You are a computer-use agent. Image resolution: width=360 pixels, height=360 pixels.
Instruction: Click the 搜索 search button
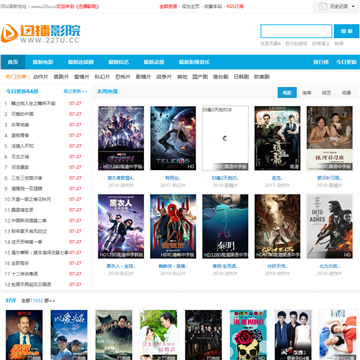point(347,31)
